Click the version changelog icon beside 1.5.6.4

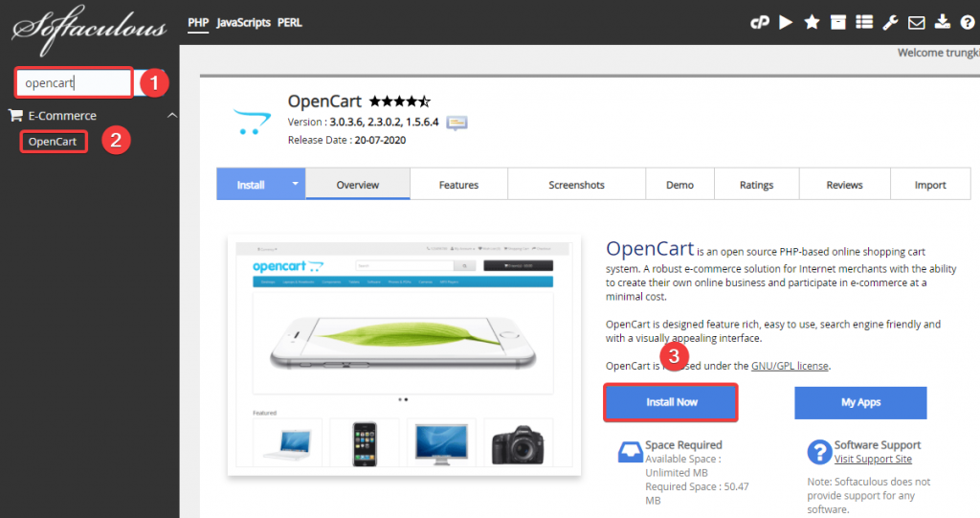(x=457, y=123)
